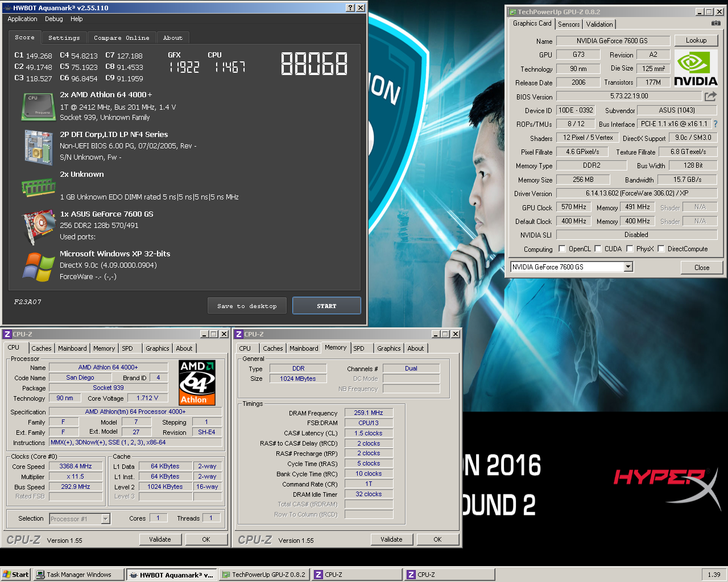Click Validate in right CPU-Z window
Viewport: 728px width, 582px height.
(x=391, y=539)
